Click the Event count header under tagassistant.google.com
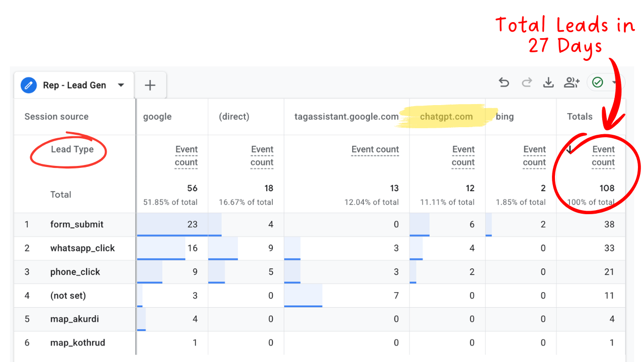644x362 pixels. [375, 149]
